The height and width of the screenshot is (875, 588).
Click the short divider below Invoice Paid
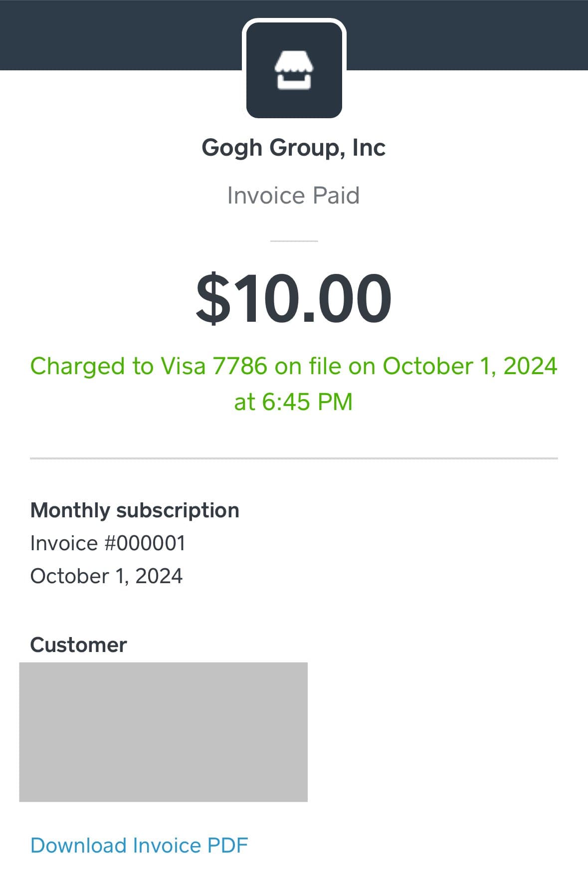pyautogui.click(x=294, y=241)
